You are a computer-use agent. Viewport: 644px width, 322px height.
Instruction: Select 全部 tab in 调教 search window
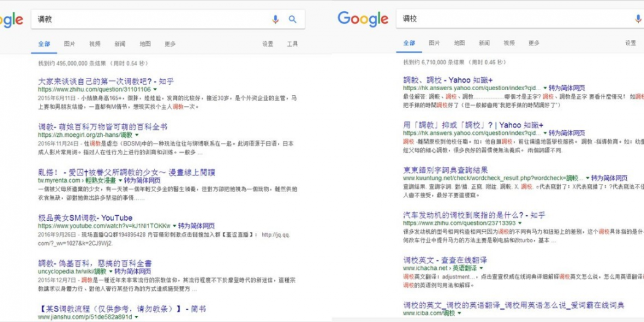pos(44,44)
